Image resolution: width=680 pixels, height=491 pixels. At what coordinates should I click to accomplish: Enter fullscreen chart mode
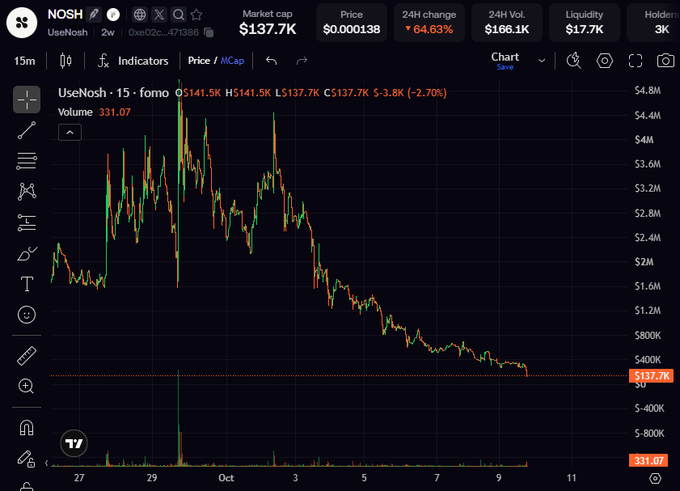coord(635,61)
